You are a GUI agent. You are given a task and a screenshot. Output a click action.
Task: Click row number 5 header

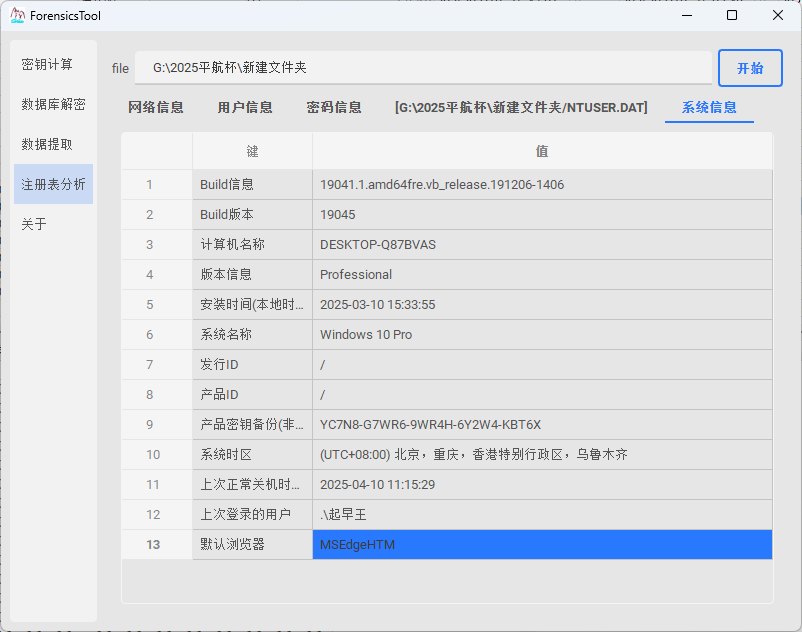[150, 304]
